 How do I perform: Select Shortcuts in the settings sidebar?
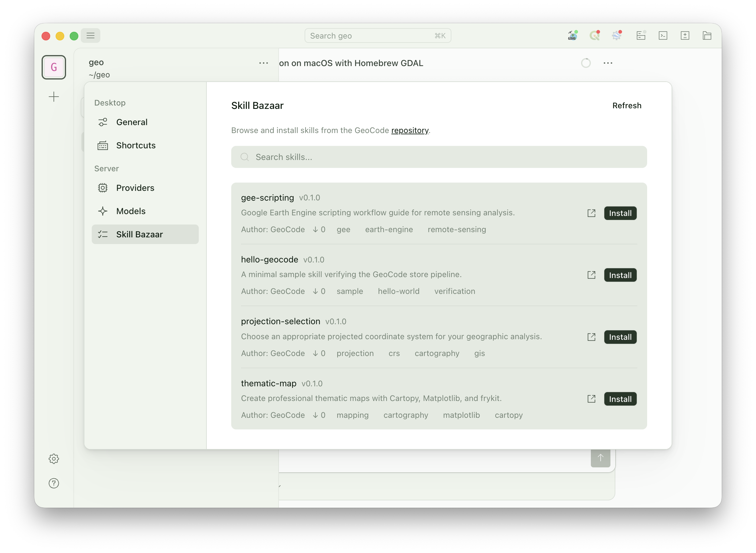tap(145, 145)
